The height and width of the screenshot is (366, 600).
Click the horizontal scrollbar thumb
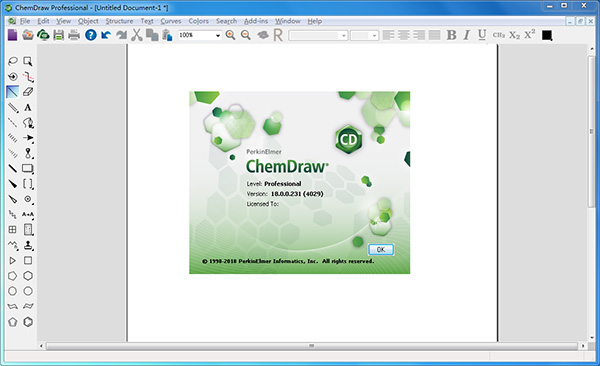311,346
